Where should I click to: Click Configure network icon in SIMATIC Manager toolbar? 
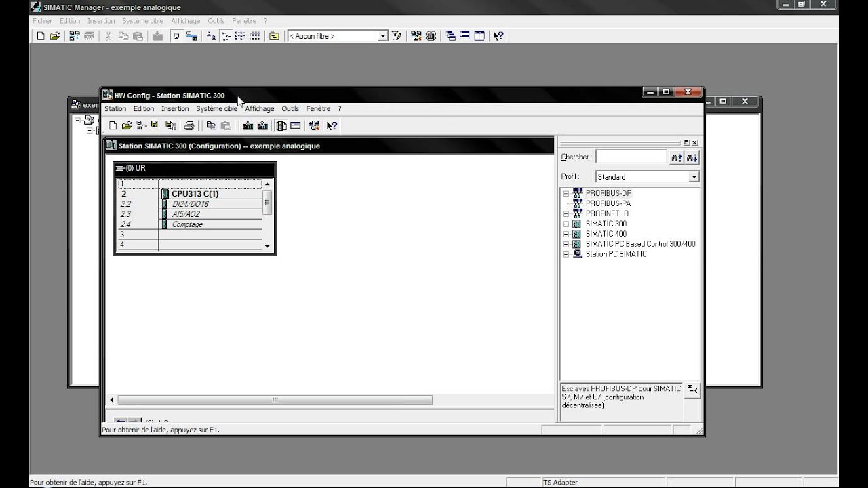coord(416,36)
